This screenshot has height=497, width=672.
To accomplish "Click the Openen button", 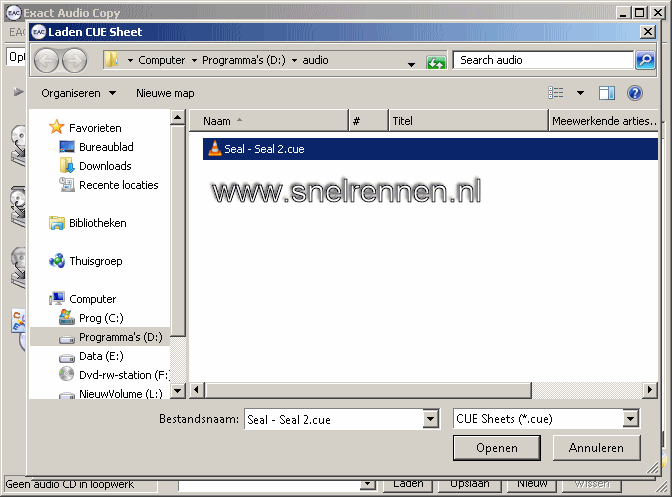I will tap(497, 448).
